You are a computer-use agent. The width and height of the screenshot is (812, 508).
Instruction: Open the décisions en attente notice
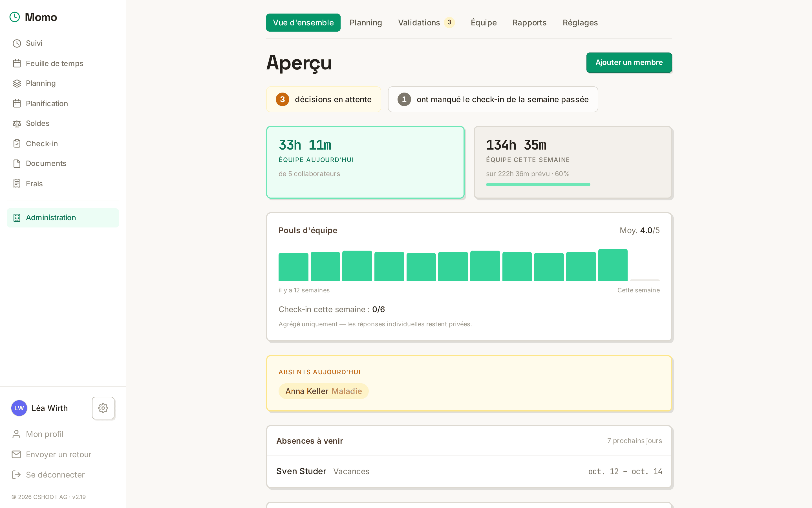click(323, 99)
